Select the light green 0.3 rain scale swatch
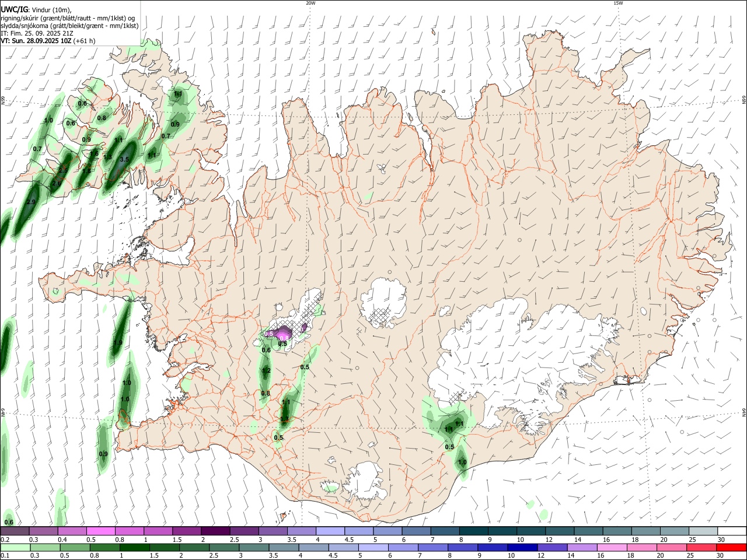 pyautogui.click(x=44, y=547)
